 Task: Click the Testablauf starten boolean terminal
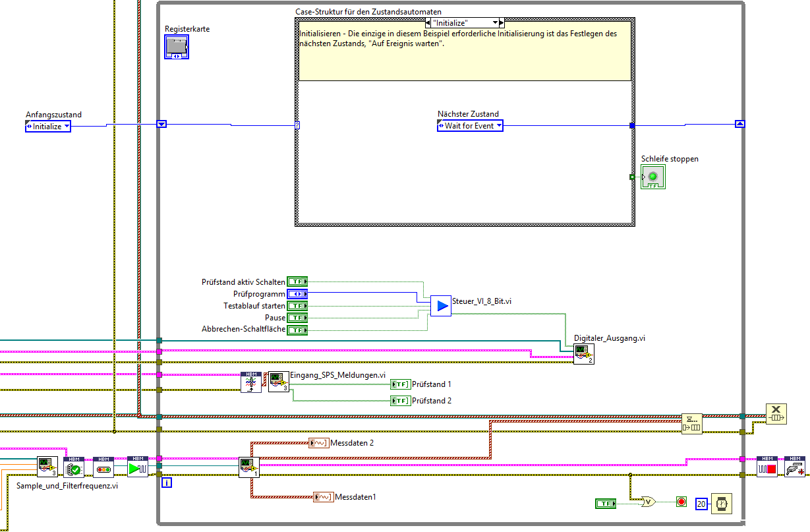point(297,306)
